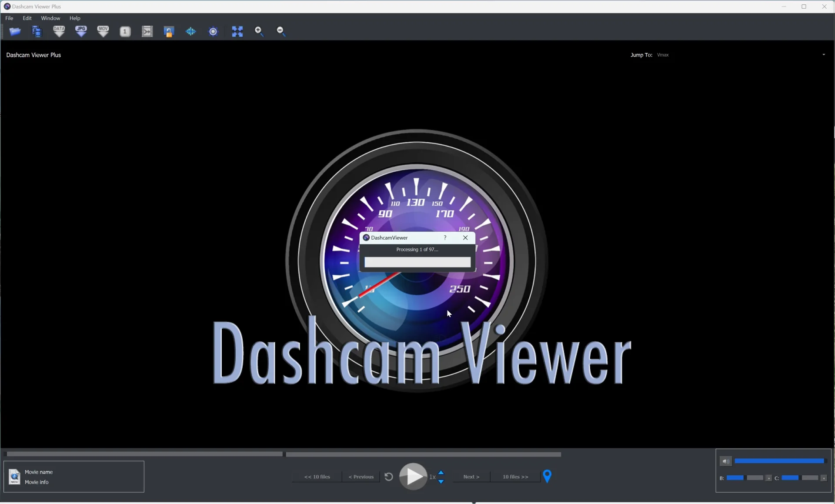Enter fullscreen with the four-arrows icon
The image size is (835, 504).
coord(237,31)
